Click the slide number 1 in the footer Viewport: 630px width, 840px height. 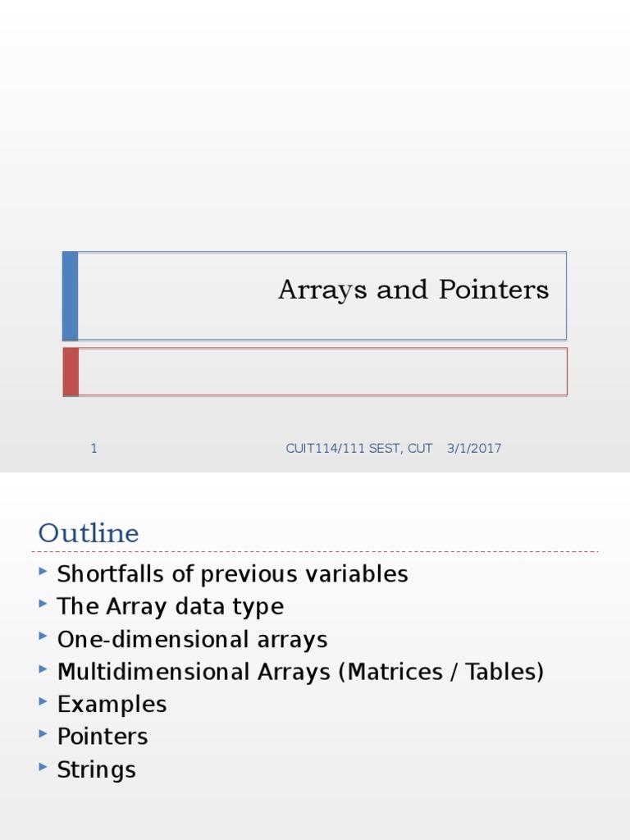94,449
